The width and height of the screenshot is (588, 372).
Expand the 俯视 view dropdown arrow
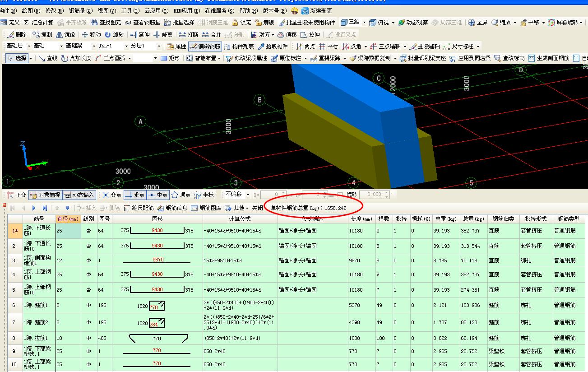[393, 23]
